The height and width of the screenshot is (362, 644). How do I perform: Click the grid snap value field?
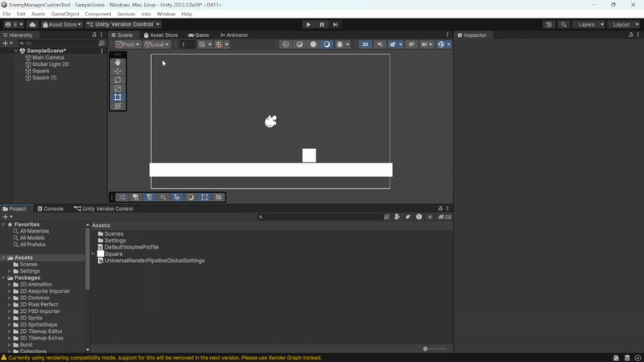(x=187, y=44)
